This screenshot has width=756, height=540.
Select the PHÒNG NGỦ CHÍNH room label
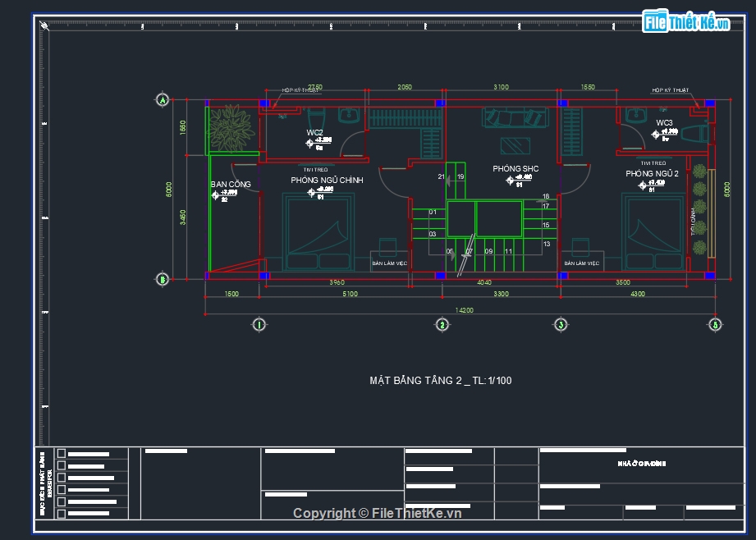coord(327,181)
